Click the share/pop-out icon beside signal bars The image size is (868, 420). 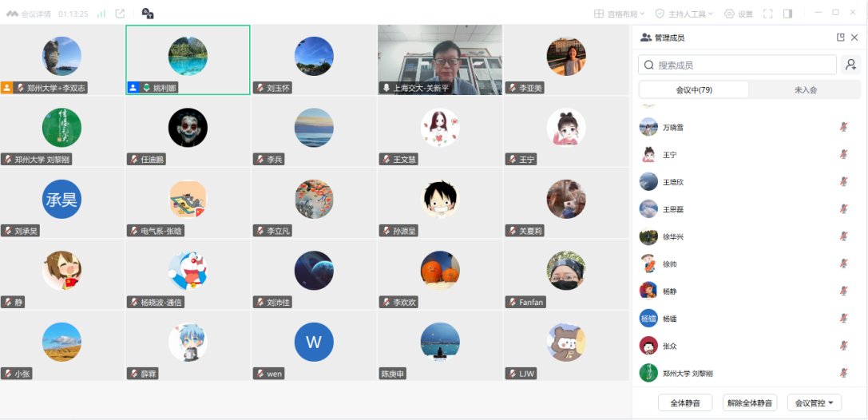pos(120,14)
